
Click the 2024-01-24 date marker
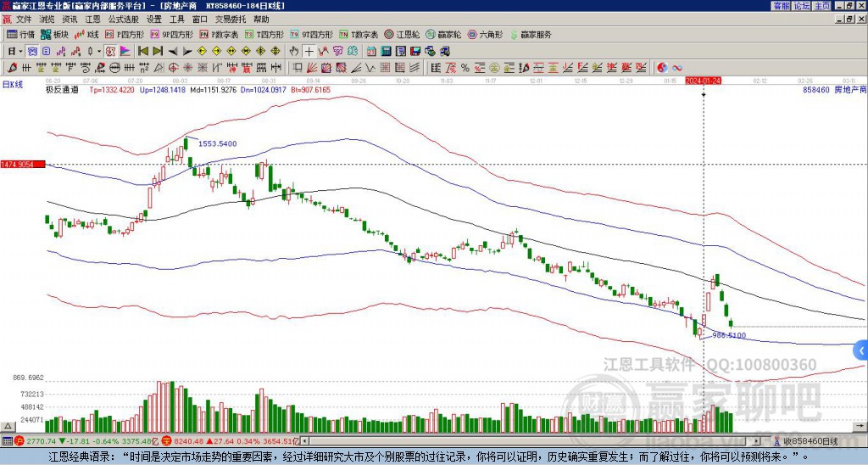coord(703,81)
